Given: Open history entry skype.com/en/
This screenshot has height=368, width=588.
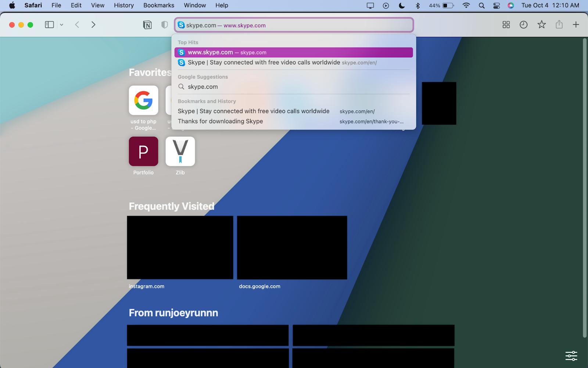Looking at the screenshot, I should [294, 111].
